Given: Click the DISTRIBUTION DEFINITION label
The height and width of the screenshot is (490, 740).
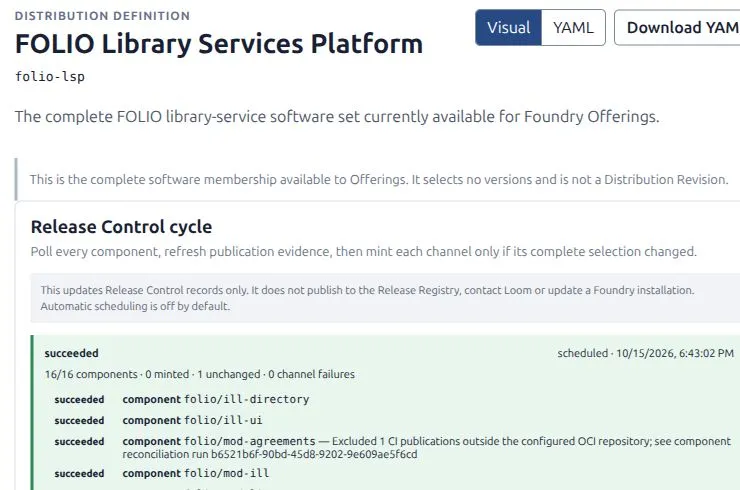Looking at the screenshot, I should tap(102, 16).
